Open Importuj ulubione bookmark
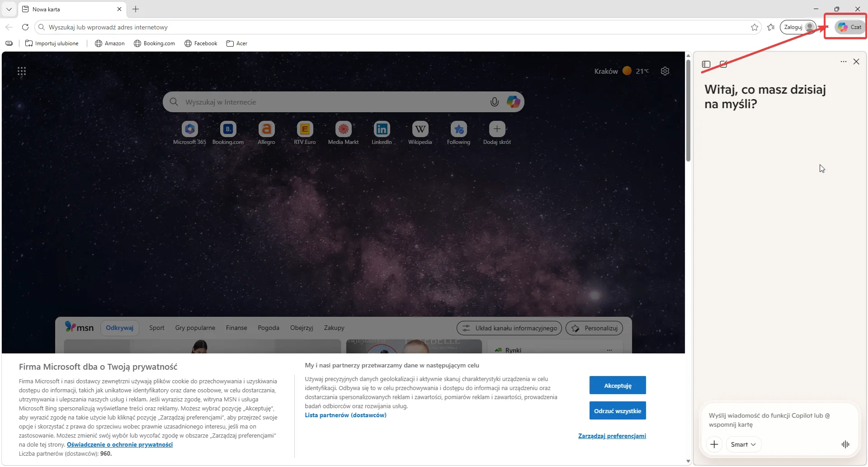The image size is (868, 467). [x=52, y=43]
